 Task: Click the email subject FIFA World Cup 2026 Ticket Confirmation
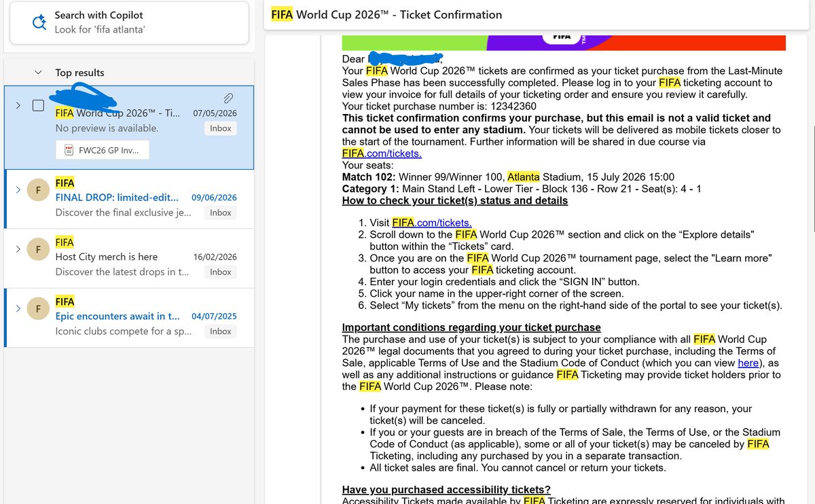(386, 14)
